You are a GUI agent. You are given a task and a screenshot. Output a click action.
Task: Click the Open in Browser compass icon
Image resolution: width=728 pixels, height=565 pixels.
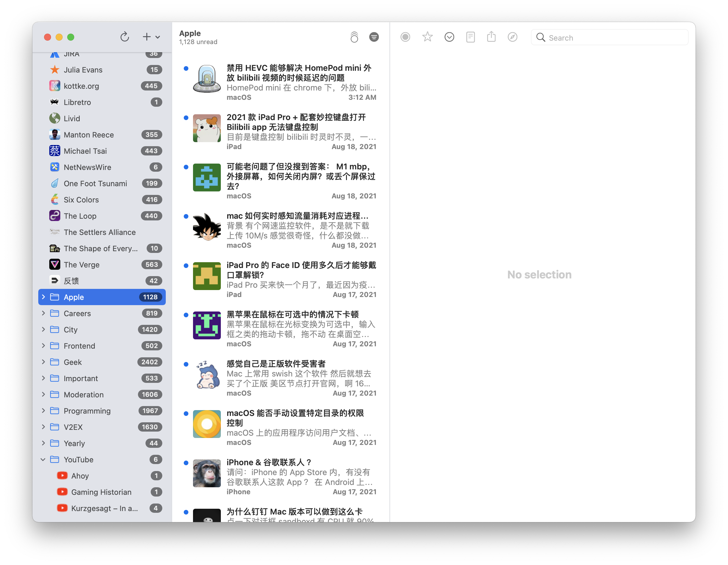pyautogui.click(x=512, y=37)
